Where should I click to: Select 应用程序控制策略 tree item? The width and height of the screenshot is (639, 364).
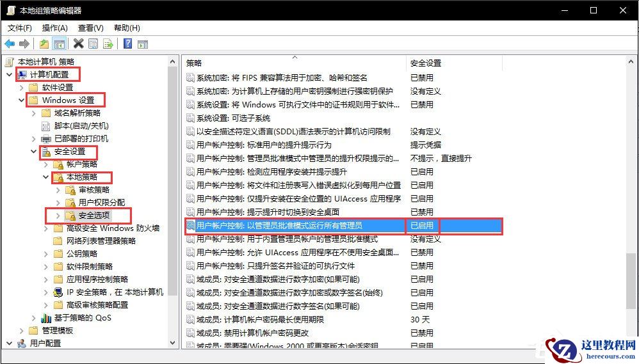click(97, 280)
